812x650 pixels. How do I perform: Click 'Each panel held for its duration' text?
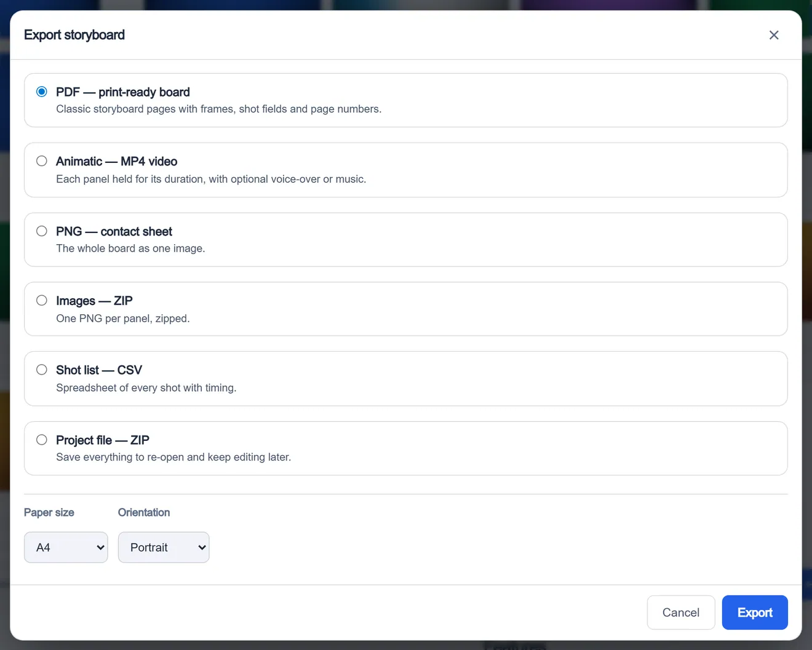[211, 179]
